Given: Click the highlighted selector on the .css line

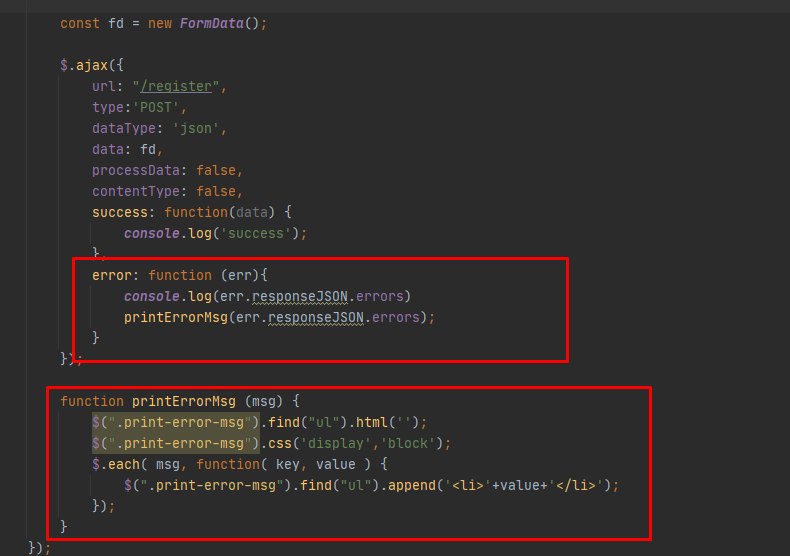Looking at the screenshot, I should pos(175,444).
